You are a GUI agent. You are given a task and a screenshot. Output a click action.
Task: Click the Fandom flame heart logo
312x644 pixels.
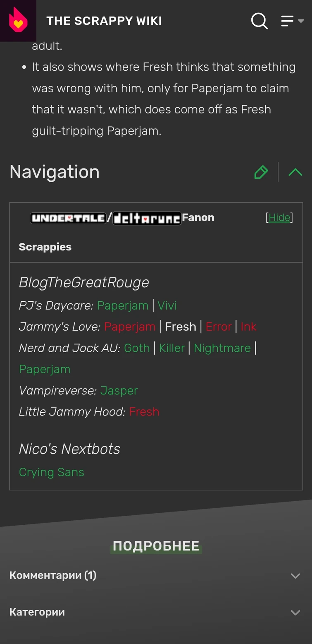pyautogui.click(x=18, y=21)
